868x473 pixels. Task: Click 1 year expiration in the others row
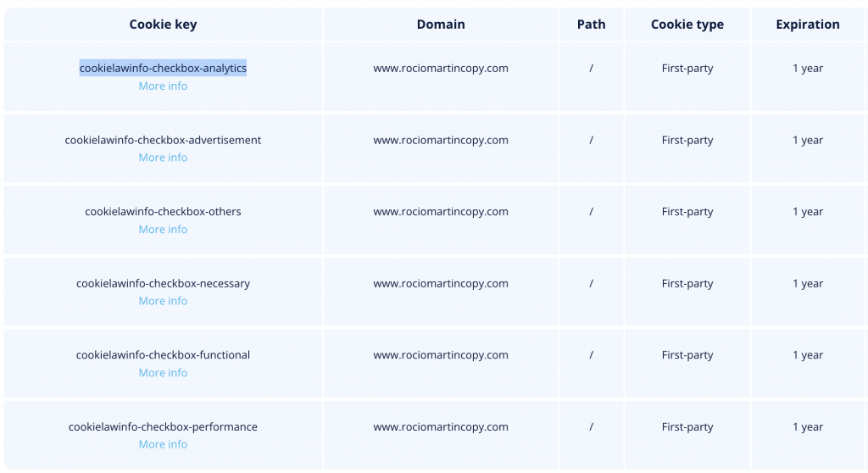[x=808, y=212]
